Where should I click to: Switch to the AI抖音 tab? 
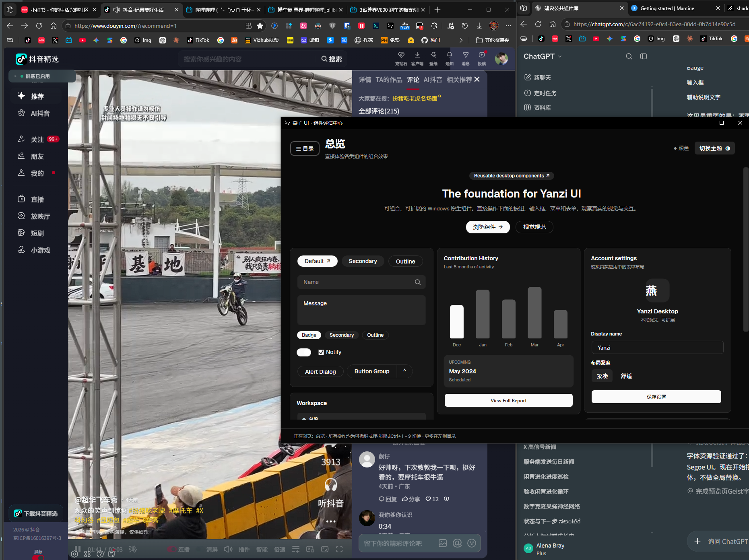point(433,80)
